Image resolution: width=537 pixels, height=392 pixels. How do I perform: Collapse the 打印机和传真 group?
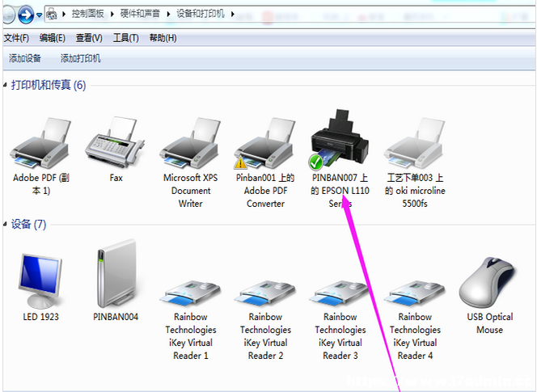[5, 85]
